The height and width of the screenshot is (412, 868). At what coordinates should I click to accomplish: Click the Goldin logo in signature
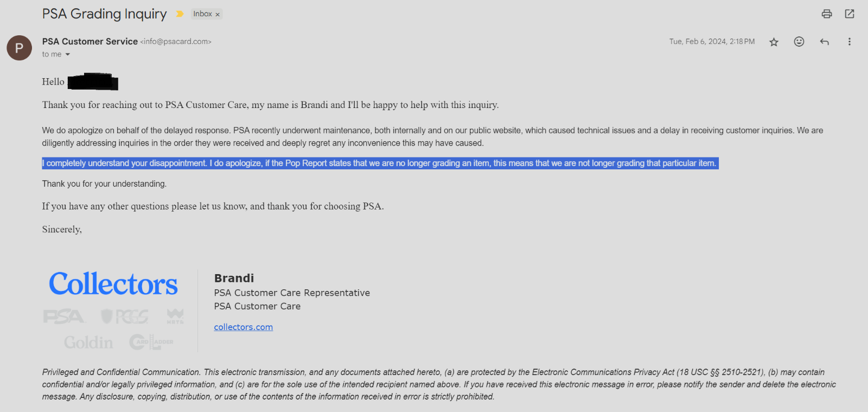coord(88,343)
